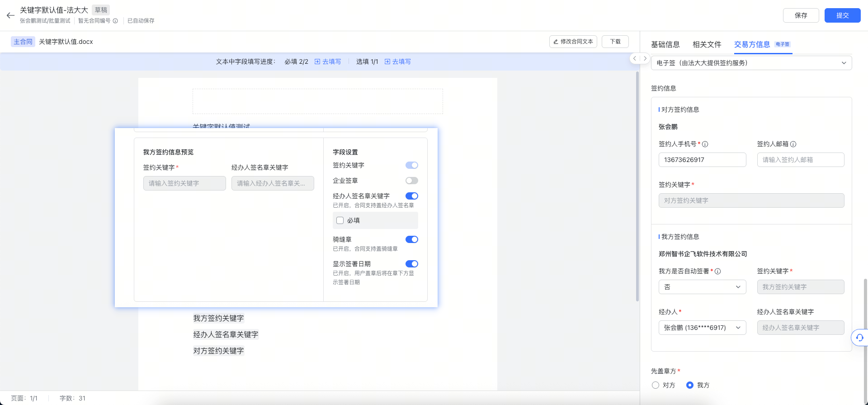Select 我方 radio under 先盖章方
Screen dimensions: 868x405
[690, 385]
